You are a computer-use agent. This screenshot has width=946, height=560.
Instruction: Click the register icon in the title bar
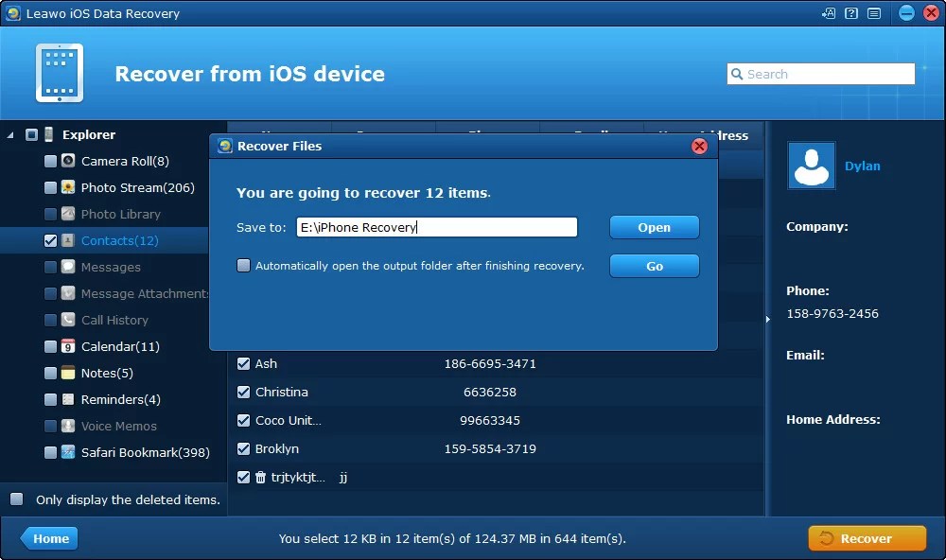tap(829, 13)
